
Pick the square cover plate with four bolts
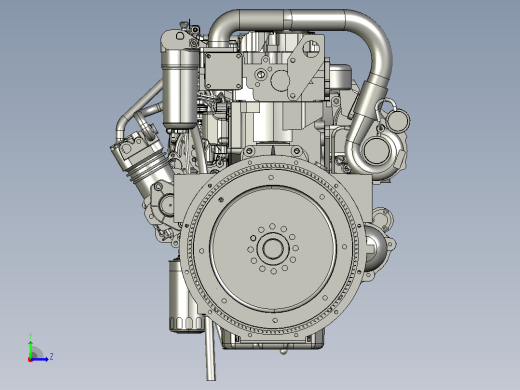pyautogui.click(x=223, y=71)
